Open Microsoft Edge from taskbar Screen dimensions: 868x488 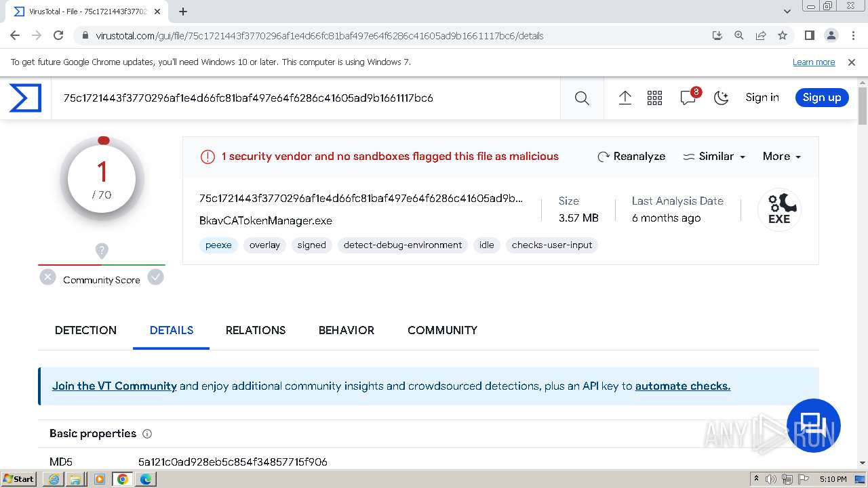click(x=145, y=479)
